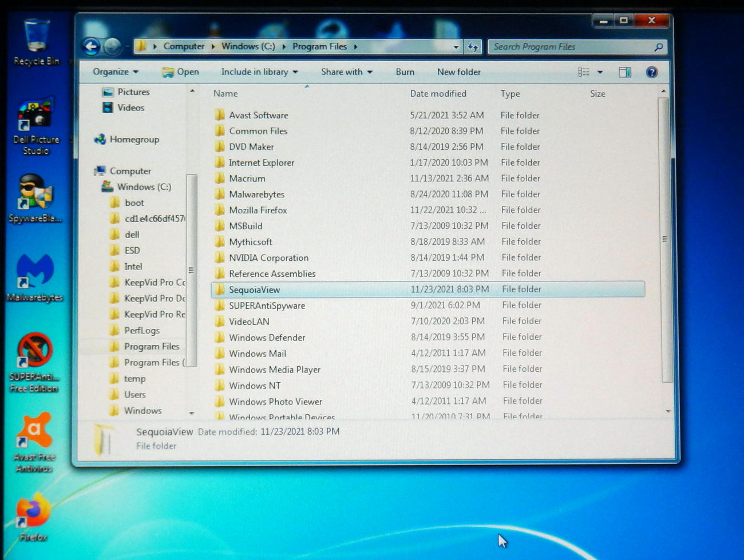
Task: Open Recycle Bin desktop icon
Action: pos(36,42)
